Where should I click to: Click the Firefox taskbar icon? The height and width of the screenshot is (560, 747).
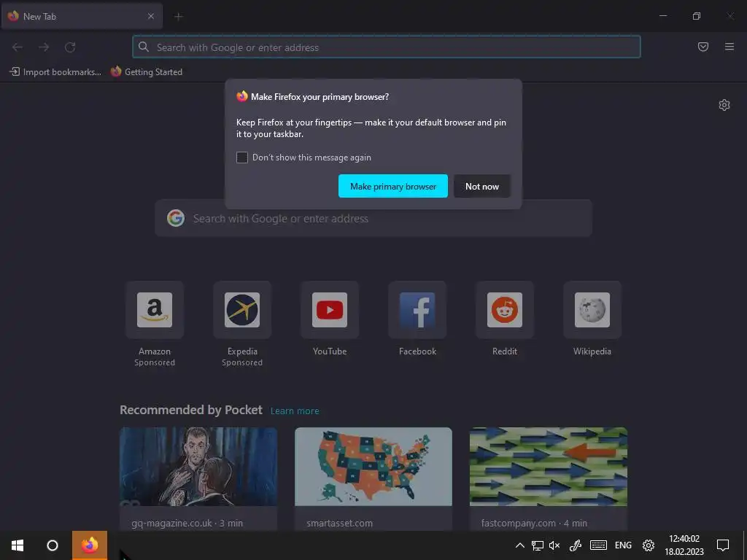click(90, 545)
